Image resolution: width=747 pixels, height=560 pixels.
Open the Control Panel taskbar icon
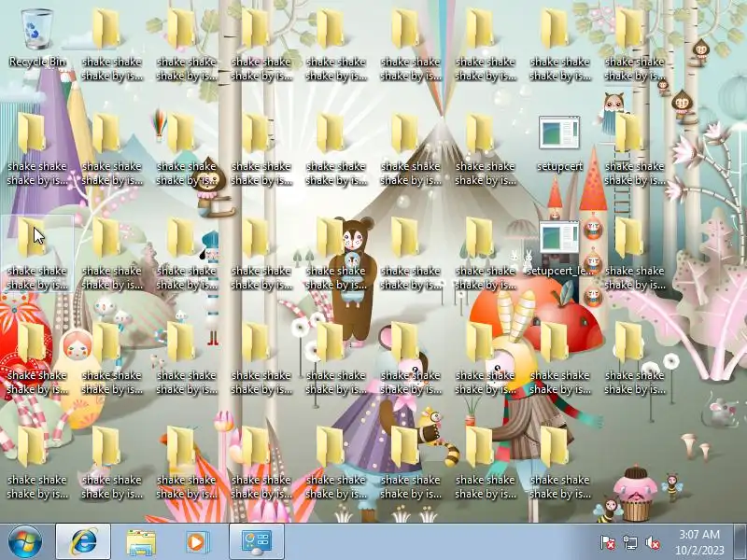(x=257, y=542)
